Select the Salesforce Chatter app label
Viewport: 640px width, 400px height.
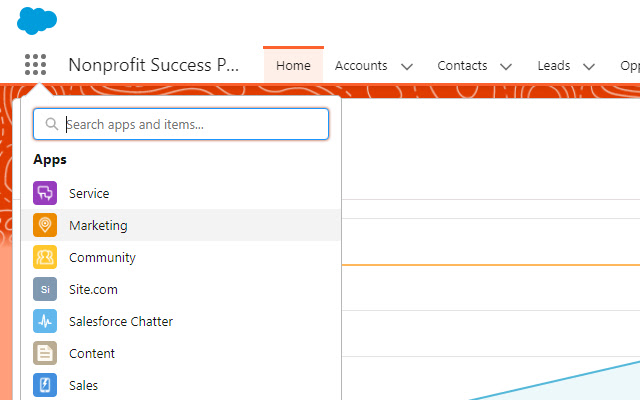pos(121,322)
